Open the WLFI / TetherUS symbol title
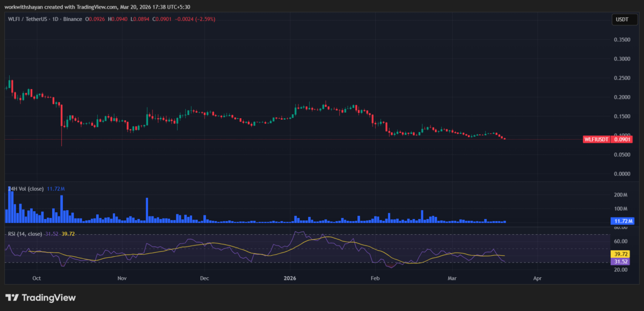 click(28, 19)
